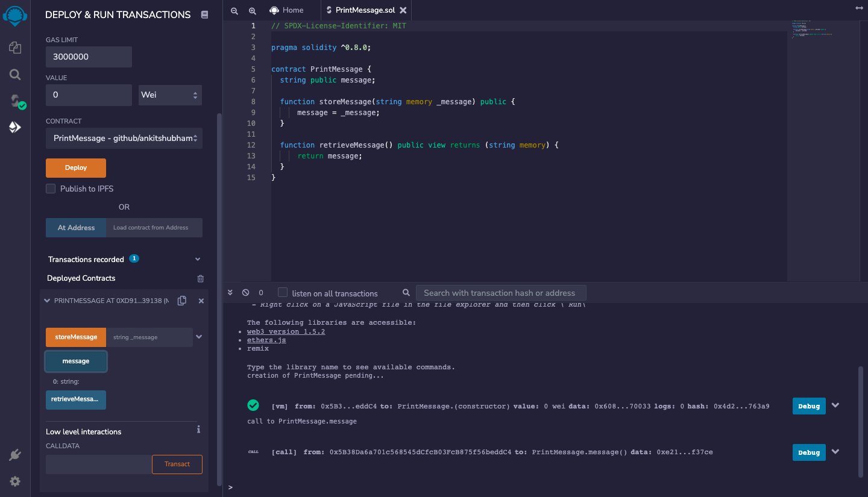This screenshot has width=868, height=497.
Task: Click line number 12 in the editor gutter
Action: [251, 145]
